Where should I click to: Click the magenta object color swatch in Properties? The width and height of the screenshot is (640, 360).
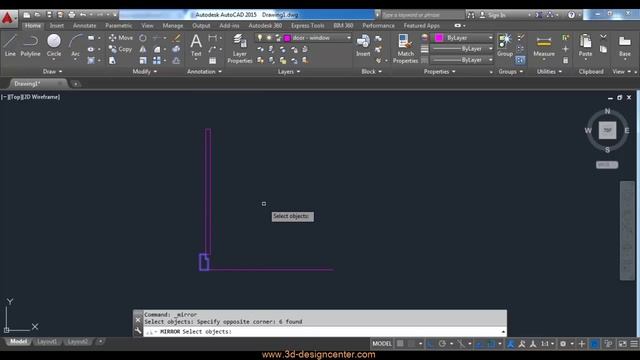(439, 38)
